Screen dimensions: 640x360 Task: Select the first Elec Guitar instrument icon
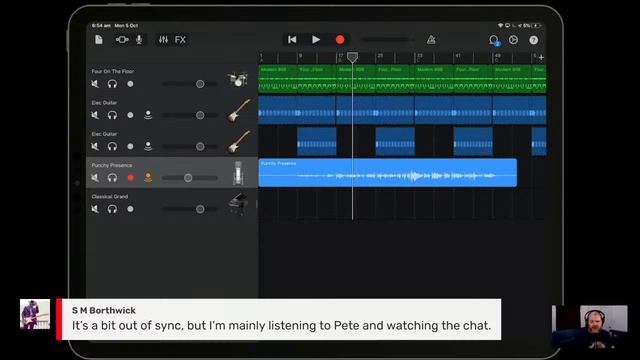[239, 111]
